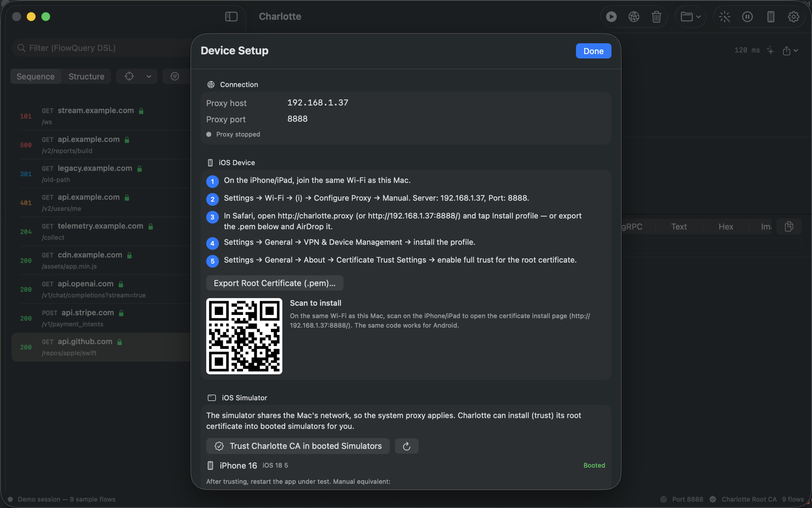Open the folder menu in the toolbar
The width and height of the screenshot is (812, 508).
691,17
